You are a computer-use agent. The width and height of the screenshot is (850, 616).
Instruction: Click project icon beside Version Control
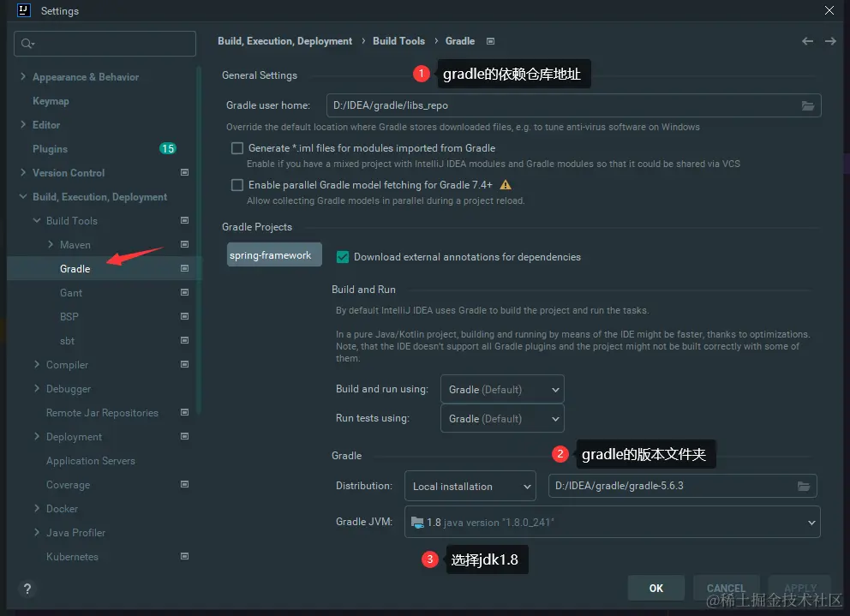point(184,172)
